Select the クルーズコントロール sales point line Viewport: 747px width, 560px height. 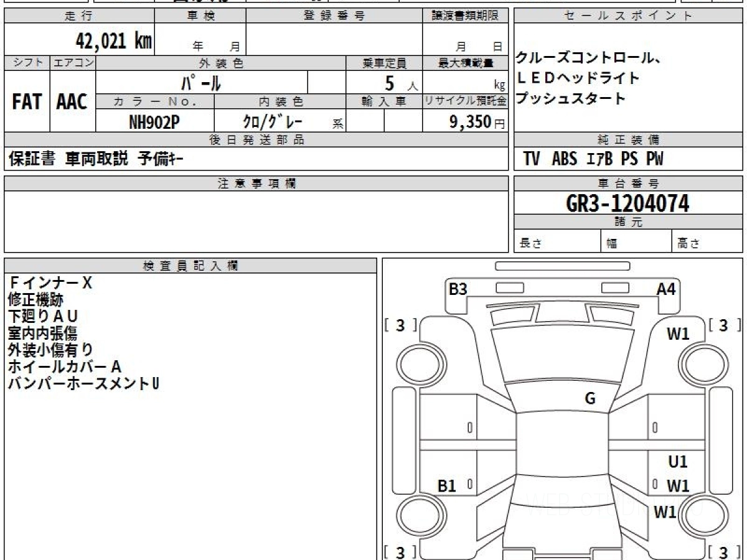588,58
